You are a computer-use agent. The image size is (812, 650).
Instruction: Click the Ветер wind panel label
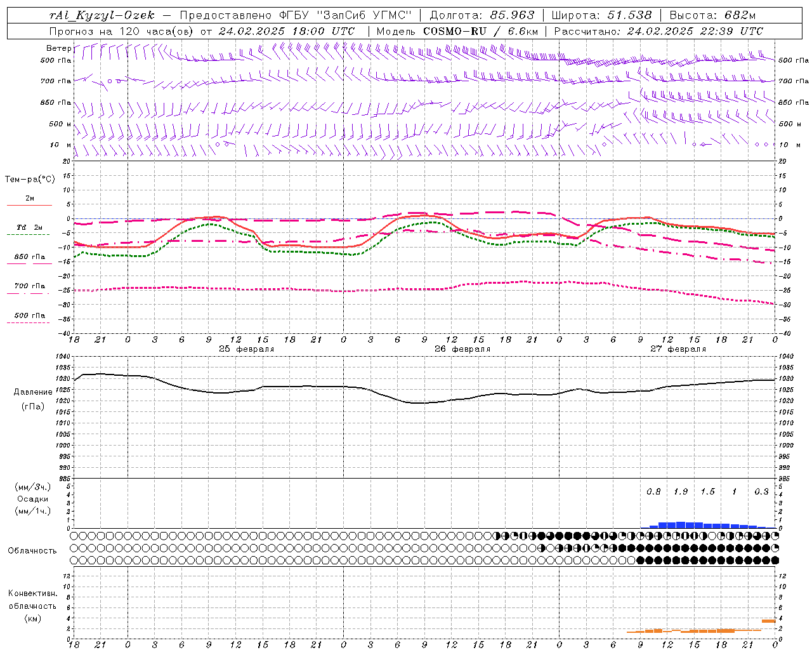[x=58, y=48]
